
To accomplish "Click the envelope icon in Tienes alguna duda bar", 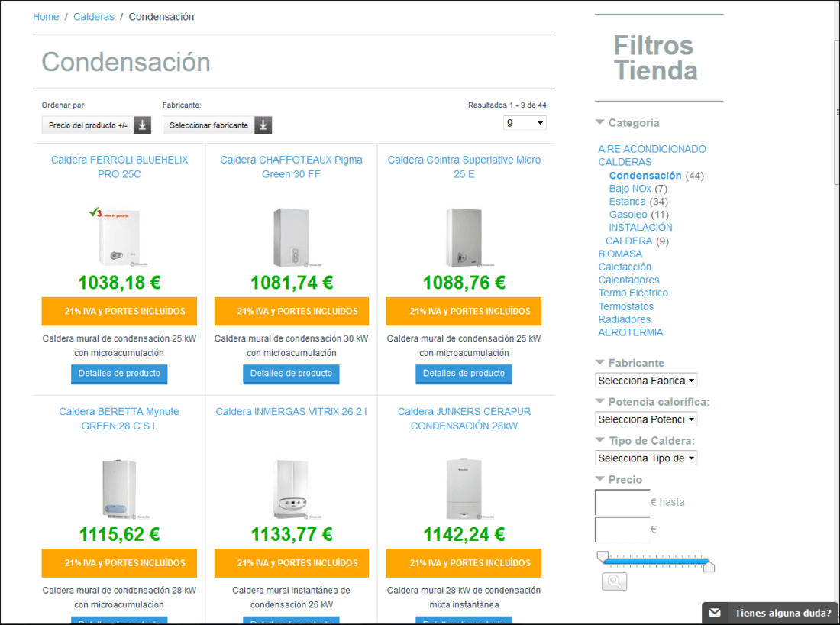I will coord(715,613).
